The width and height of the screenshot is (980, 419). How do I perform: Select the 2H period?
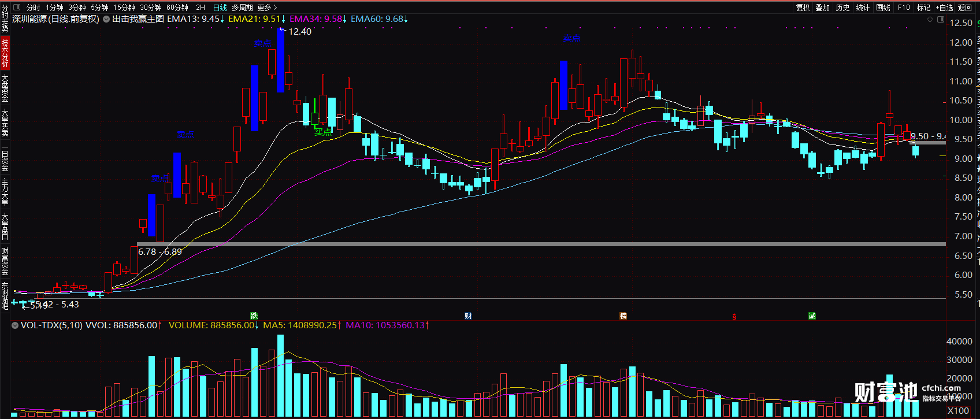point(201,8)
